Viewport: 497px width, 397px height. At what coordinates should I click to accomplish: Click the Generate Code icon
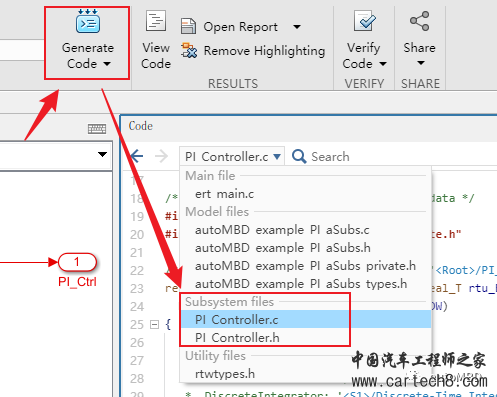pyautogui.click(x=88, y=22)
